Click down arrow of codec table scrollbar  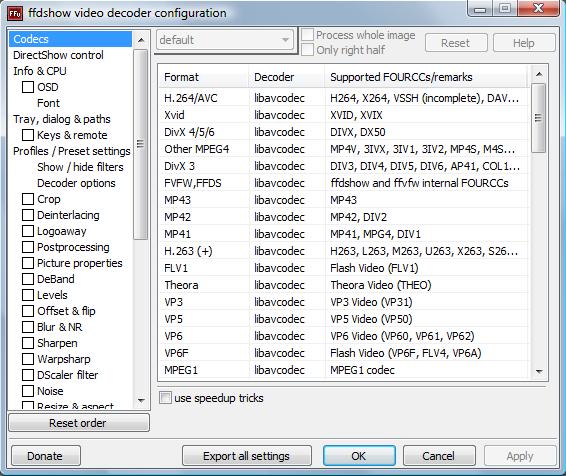coord(539,371)
